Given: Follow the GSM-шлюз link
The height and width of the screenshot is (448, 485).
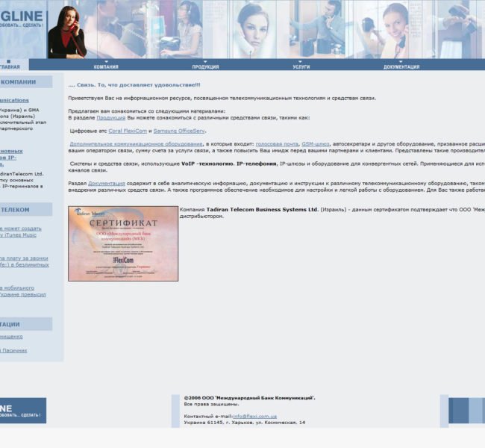Looking at the screenshot, I should click(316, 144).
